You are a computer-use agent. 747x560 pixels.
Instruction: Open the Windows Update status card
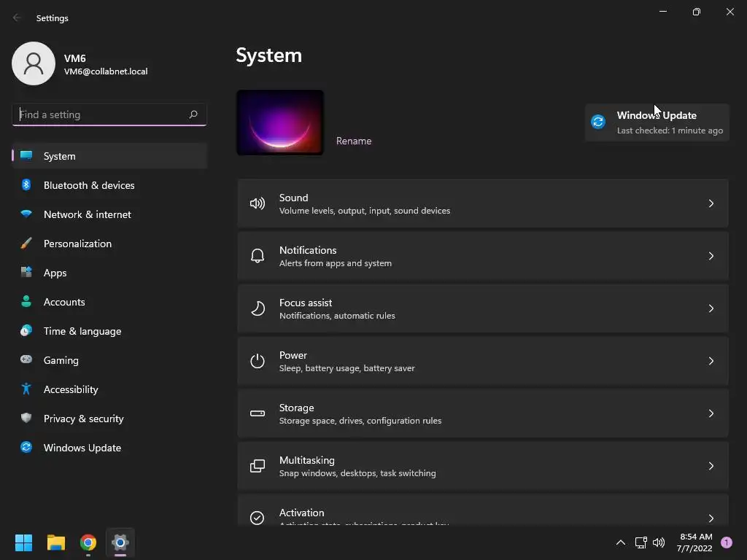pyautogui.click(x=657, y=122)
